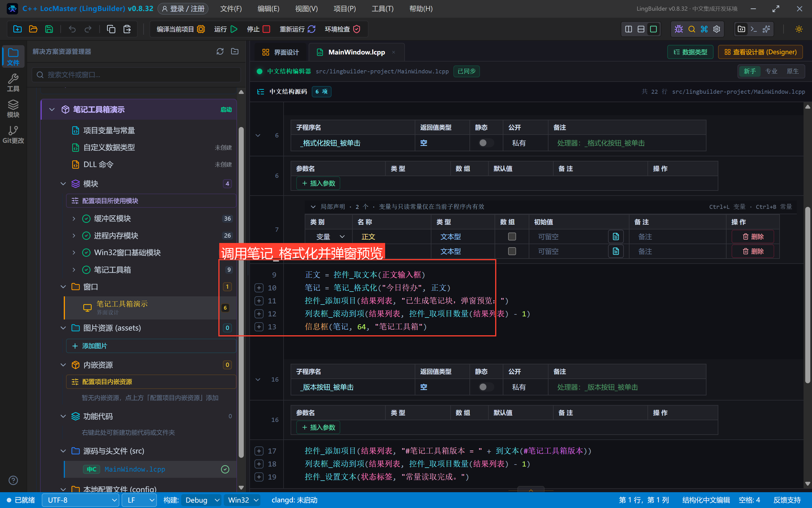Viewport: 812px width, 508px height.
Task: Refresh the solution explorer
Action: tap(220, 51)
